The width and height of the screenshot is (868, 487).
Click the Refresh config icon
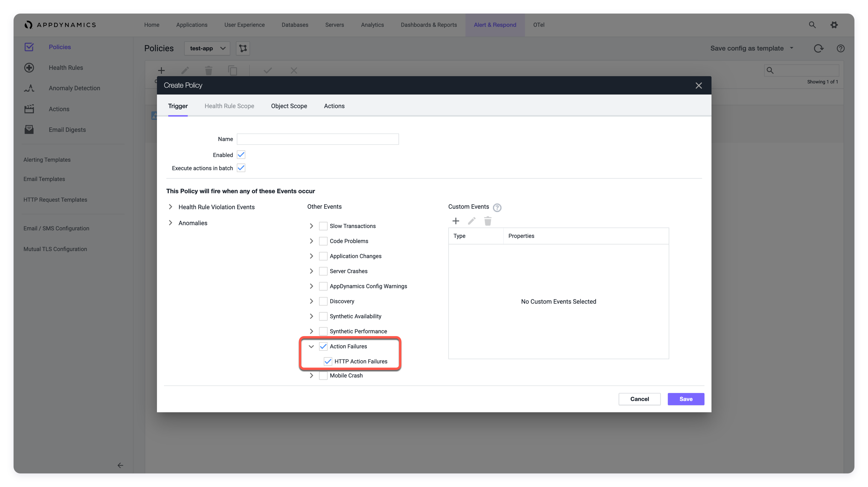[x=818, y=48]
